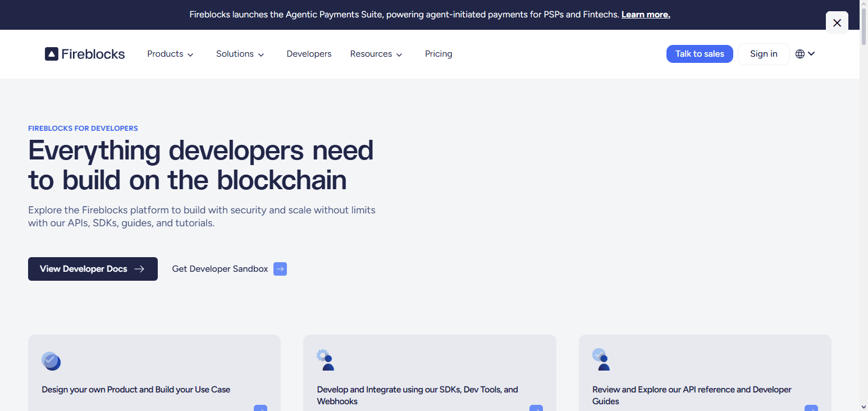Click 'Review and Explore our API reference' card title

click(x=692, y=395)
